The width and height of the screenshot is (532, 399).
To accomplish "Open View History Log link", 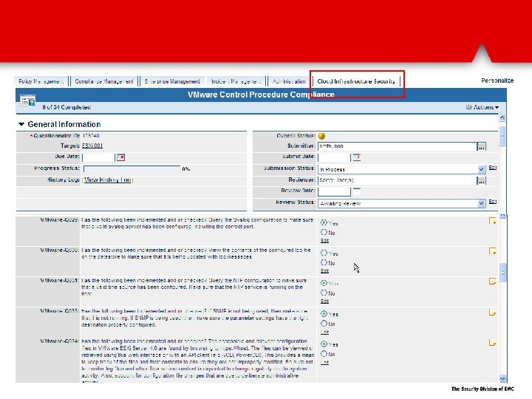I will click(x=108, y=180).
